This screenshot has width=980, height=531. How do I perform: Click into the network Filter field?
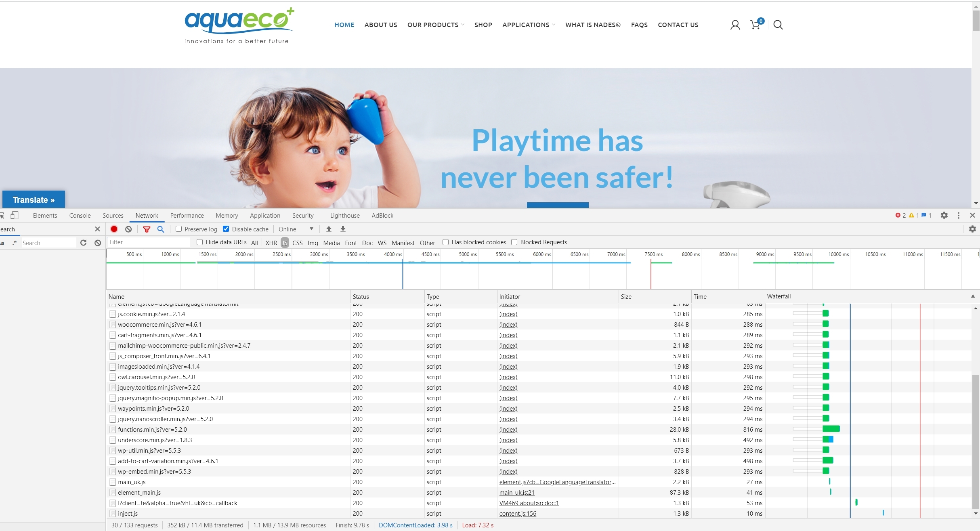(149, 242)
